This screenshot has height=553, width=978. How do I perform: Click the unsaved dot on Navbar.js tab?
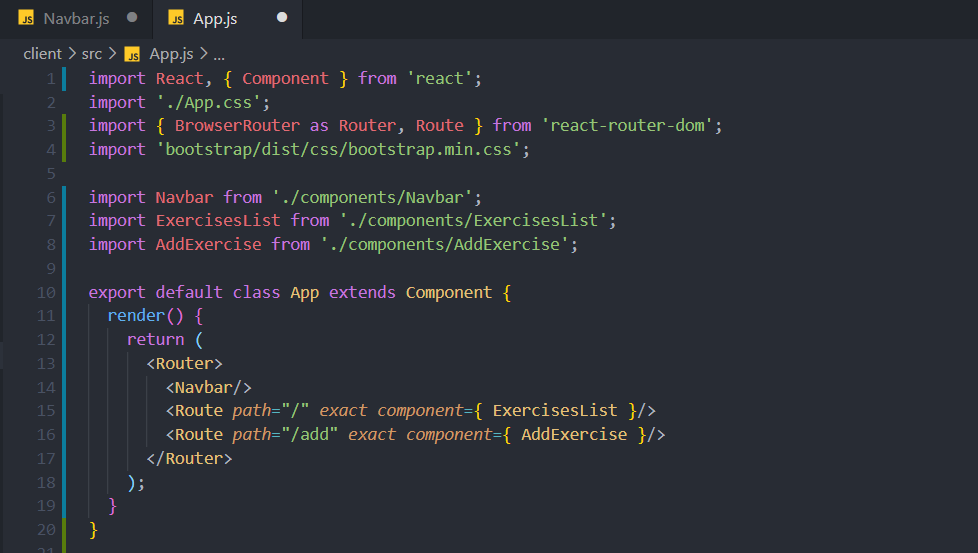132,18
